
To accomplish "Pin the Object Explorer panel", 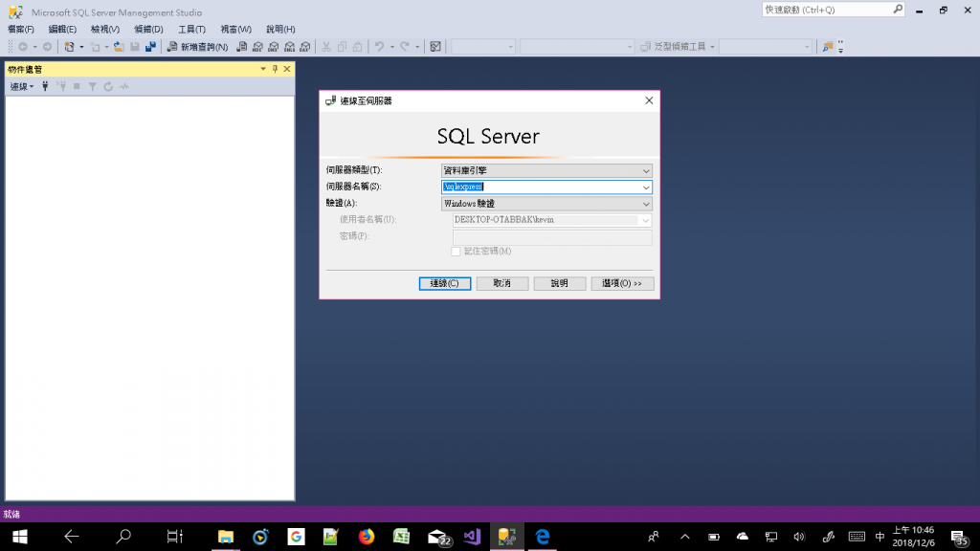I will tap(275, 69).
